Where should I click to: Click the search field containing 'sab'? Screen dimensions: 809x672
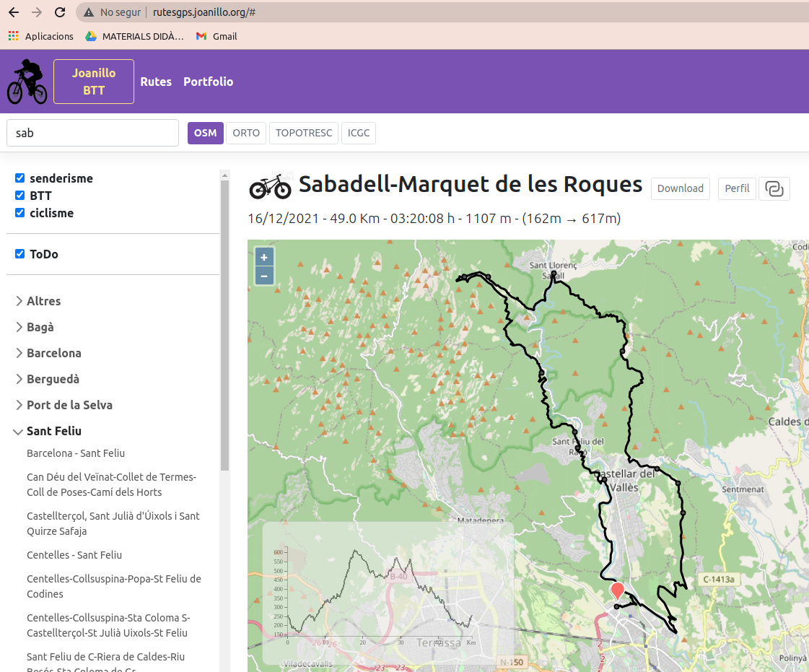92,133
